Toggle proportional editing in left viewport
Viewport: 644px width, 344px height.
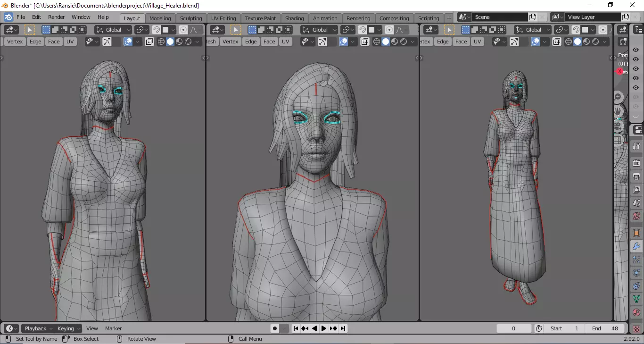coord(183,30)
